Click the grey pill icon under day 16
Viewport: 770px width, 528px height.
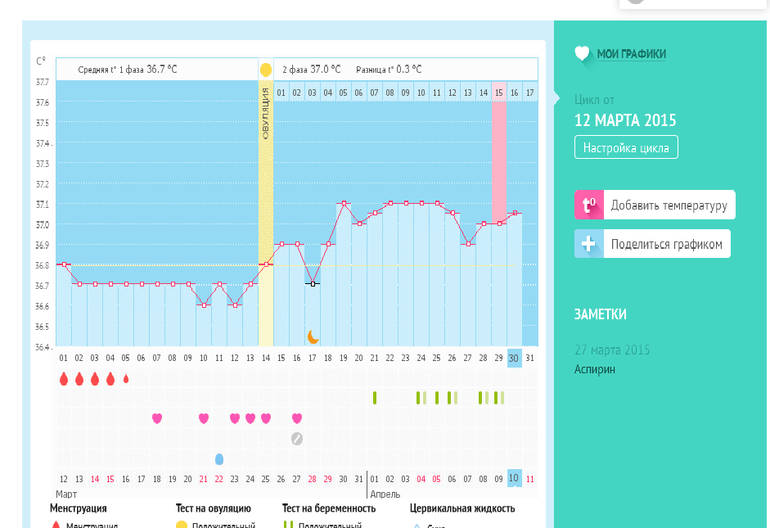297,438
